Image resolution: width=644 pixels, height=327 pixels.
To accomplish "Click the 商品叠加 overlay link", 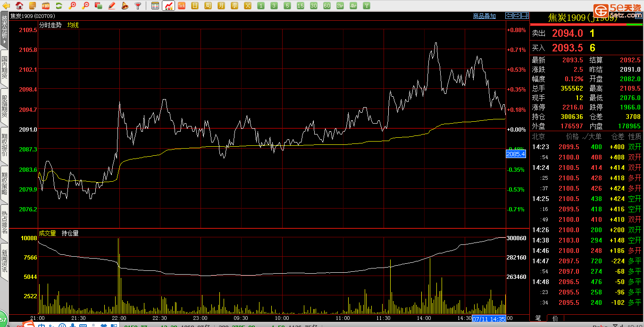I will (485, 16).
